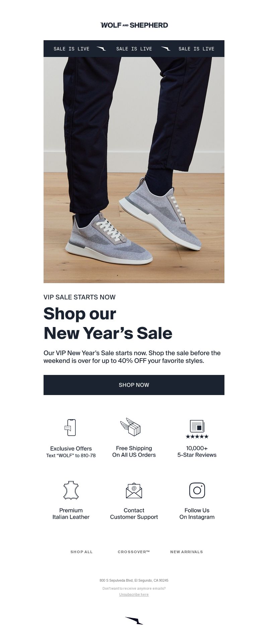The height and width of the screenshot is (644, 268).
Task: Click the footer wing logo mark
Action: [x=134, y=621]
